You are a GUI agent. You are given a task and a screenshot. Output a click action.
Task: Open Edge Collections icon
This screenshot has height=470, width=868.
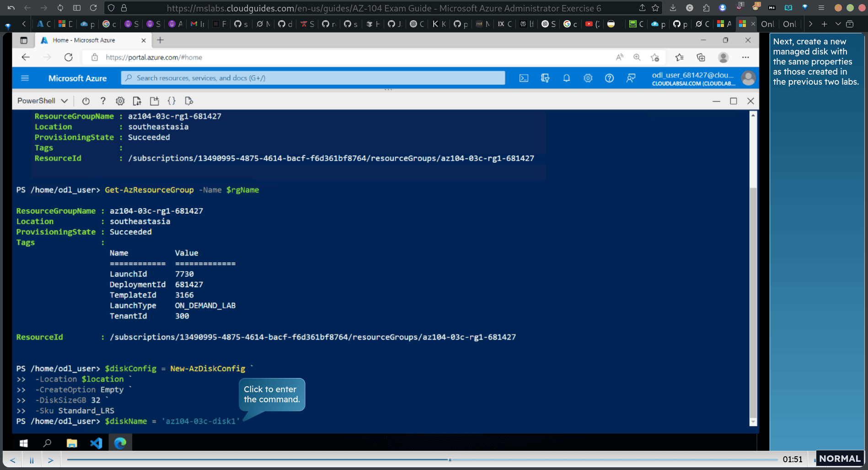pos(701,57)
